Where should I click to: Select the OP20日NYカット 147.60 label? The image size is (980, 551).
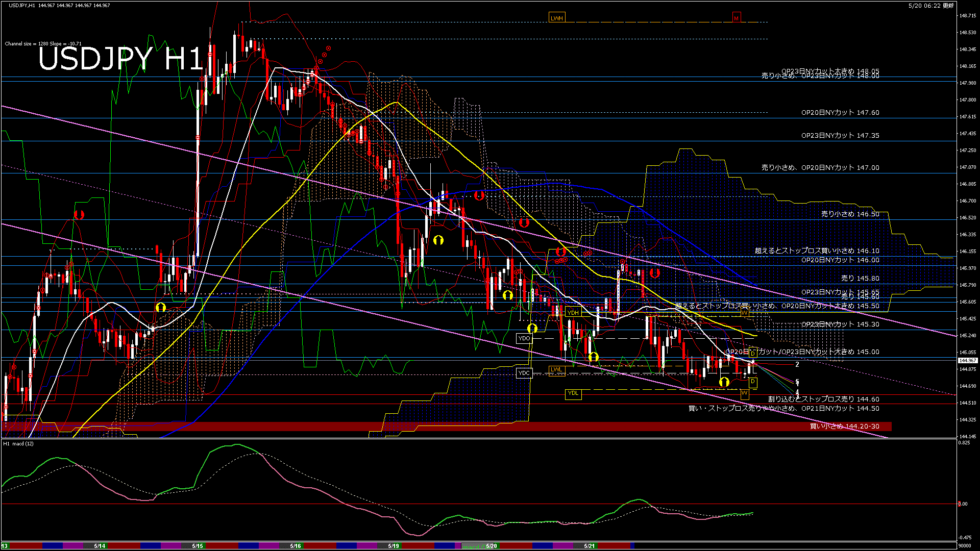840,112
